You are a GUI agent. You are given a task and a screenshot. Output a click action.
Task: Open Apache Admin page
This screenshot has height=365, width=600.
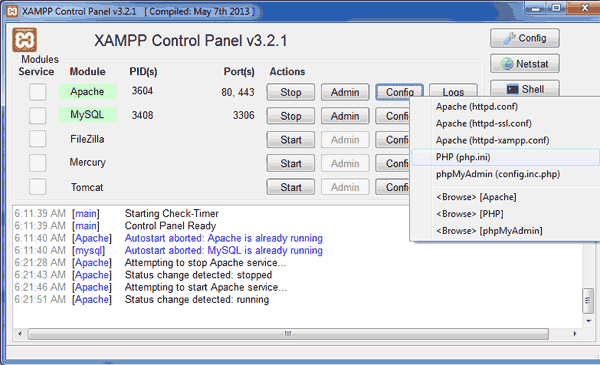345,92
